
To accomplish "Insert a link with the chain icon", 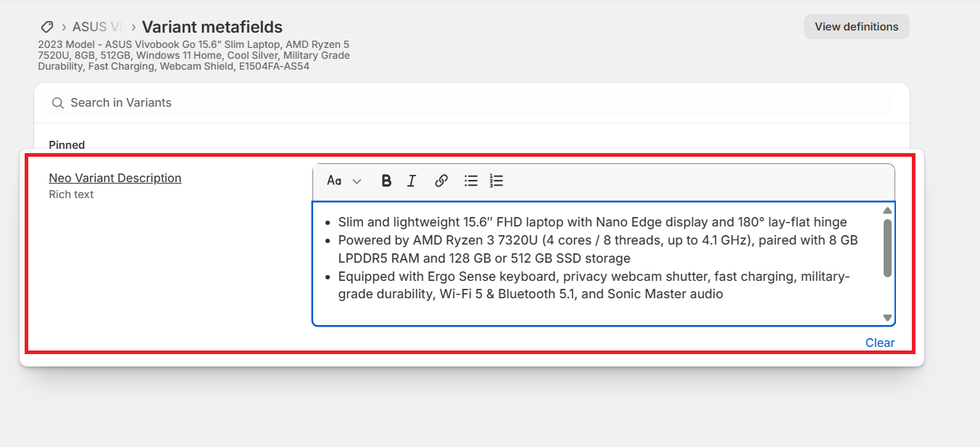I will (x=441, y=181).
